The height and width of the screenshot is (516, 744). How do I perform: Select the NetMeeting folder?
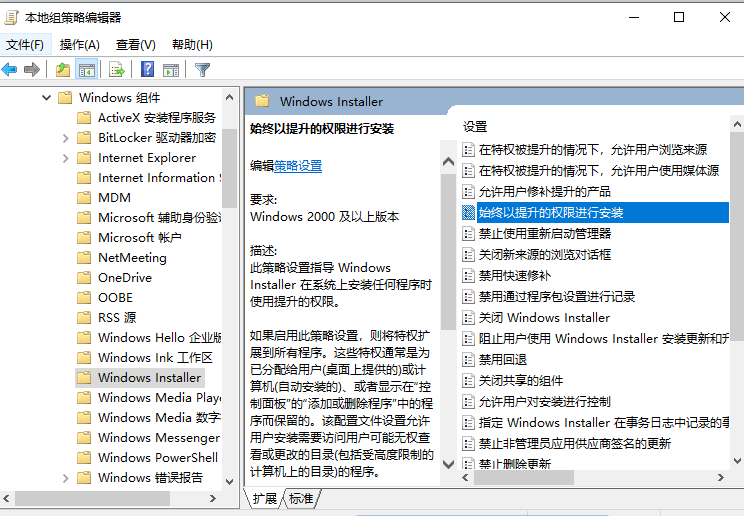pos(122,257)
